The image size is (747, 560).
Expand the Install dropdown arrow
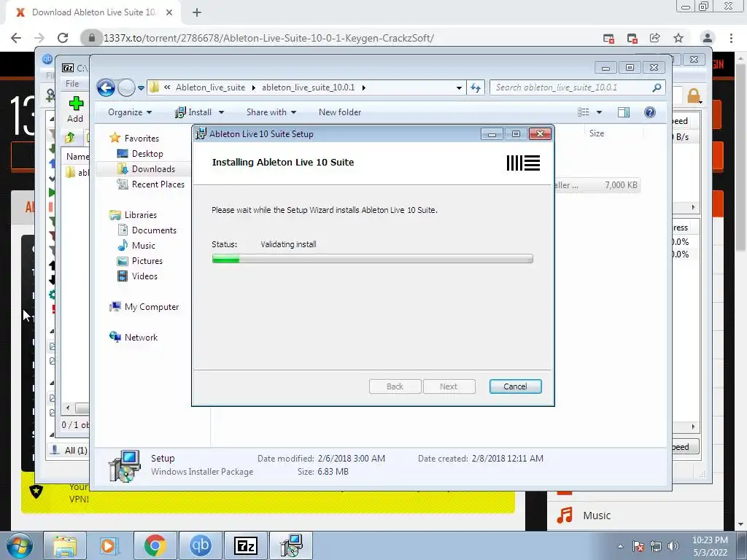221,112
